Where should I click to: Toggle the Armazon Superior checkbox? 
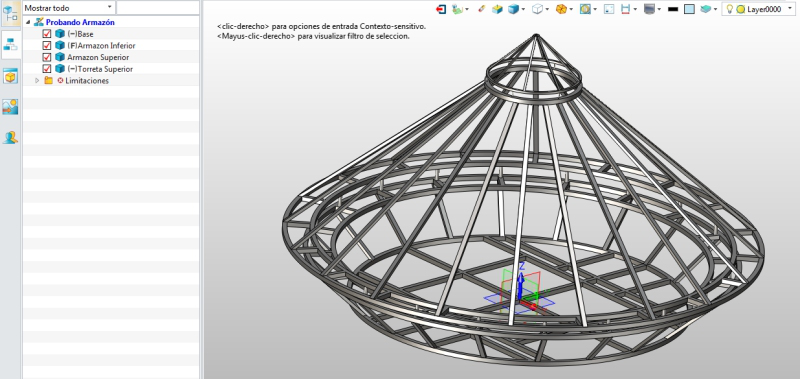(47, 57)
